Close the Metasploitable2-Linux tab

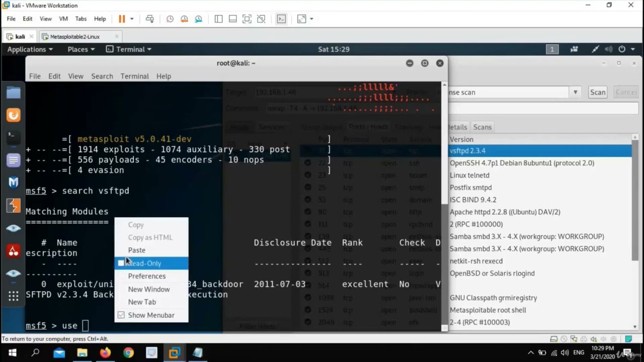tap(117, 37)
